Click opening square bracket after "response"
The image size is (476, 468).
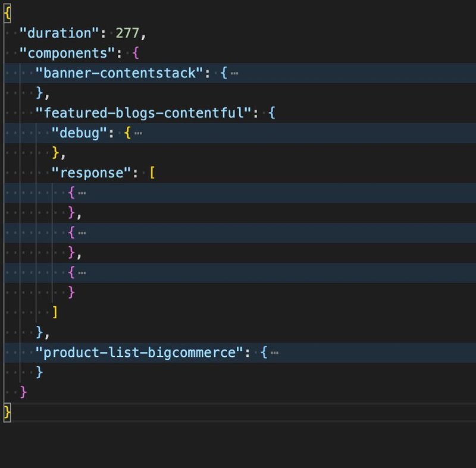click(x=152, y=173)
